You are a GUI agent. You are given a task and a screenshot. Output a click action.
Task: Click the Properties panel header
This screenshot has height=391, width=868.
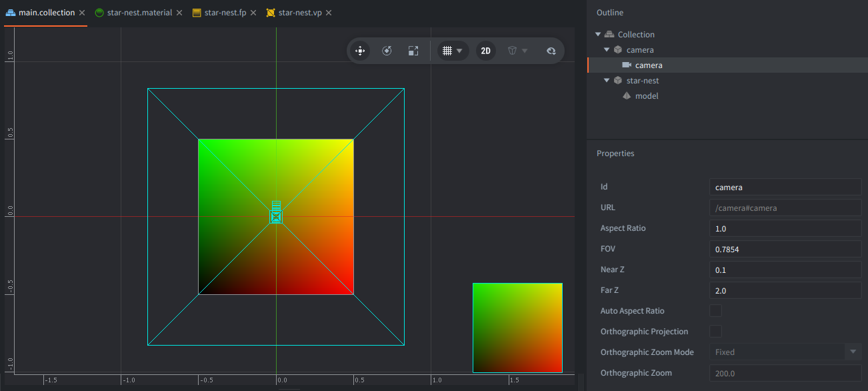(x=615, y=153)
